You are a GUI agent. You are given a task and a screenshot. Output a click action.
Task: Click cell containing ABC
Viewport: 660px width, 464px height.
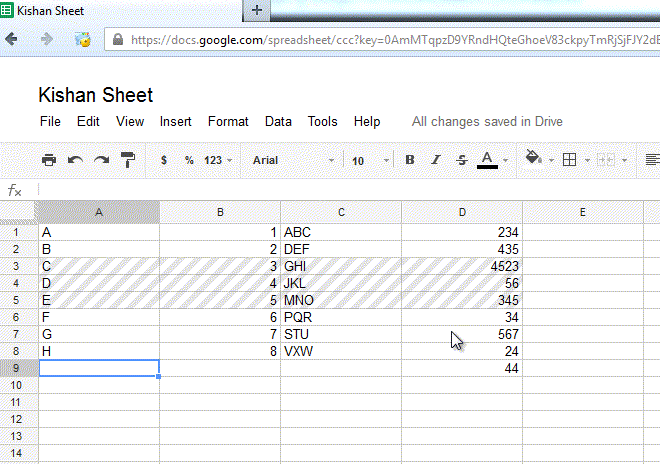pos(341,232)
